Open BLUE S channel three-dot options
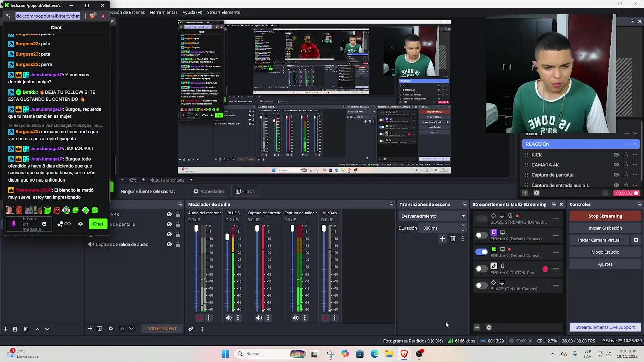 (x=238, y=318)
